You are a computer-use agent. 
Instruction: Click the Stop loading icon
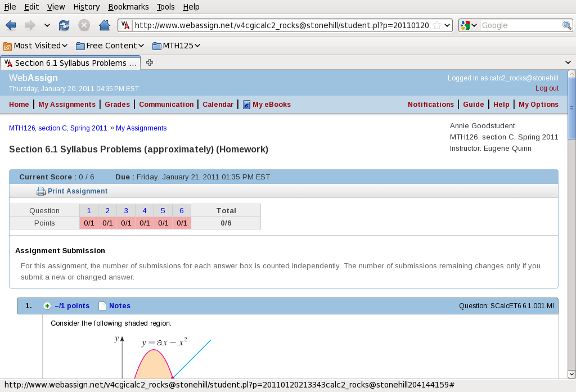coord(84,25)
